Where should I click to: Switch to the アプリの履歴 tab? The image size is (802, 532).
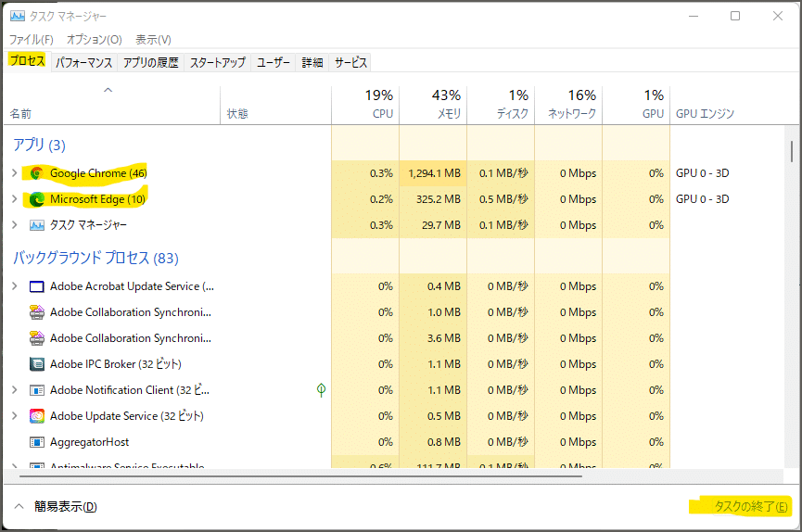(x=151, y=62)
